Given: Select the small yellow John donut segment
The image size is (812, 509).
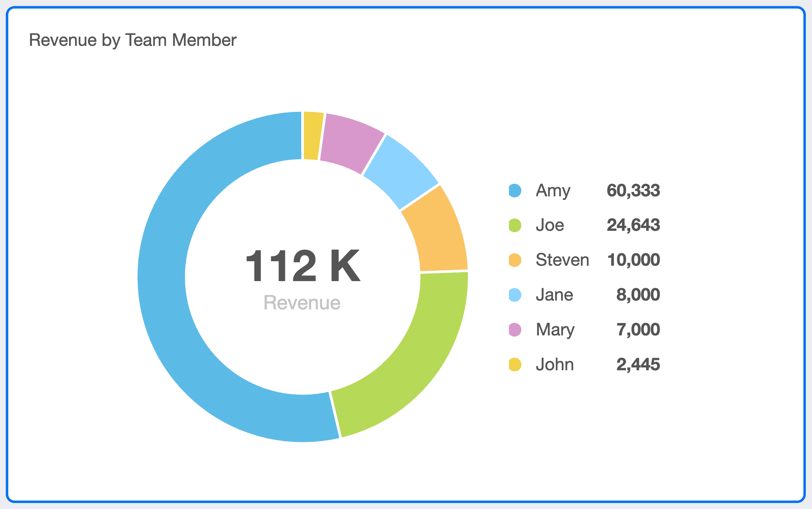Looking at the screenshot, I should click(312, 136).
